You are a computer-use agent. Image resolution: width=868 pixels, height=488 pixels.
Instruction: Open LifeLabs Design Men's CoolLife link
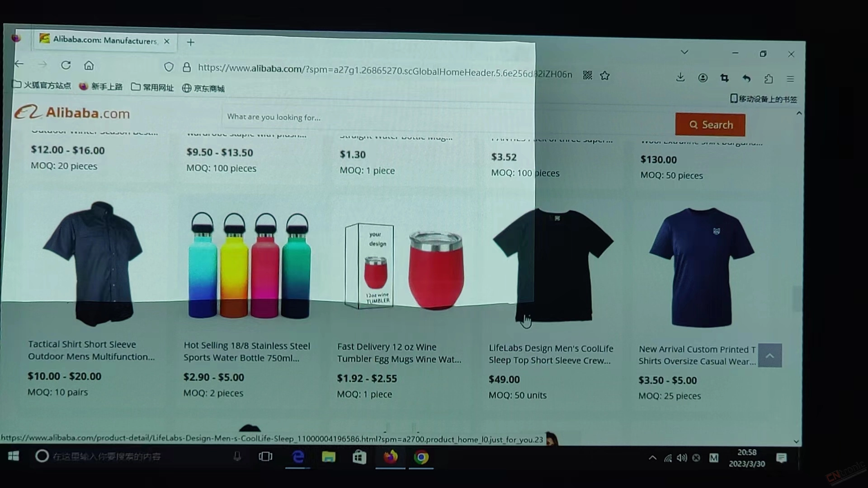point(551,354)
